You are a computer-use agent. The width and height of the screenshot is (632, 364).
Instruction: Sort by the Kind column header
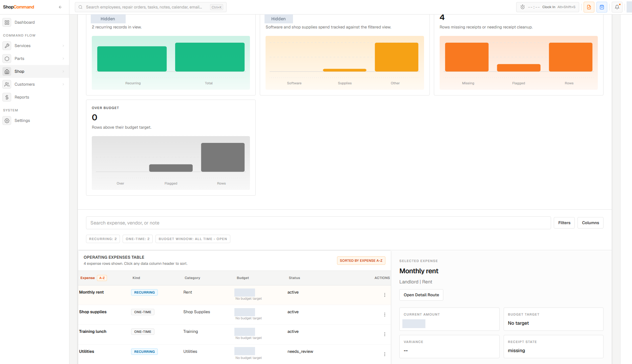pyautogui.click(x=136, y=278)
